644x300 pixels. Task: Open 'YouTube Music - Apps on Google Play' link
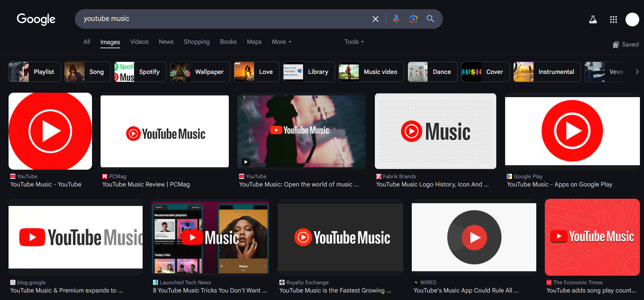(x=560, y=184)
